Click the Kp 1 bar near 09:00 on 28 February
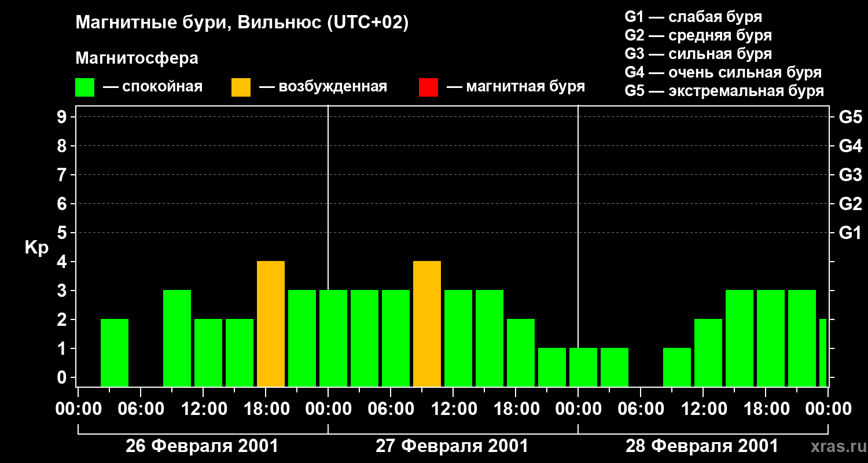The height and width of the screenshot is (463, 868). point(677,367)
